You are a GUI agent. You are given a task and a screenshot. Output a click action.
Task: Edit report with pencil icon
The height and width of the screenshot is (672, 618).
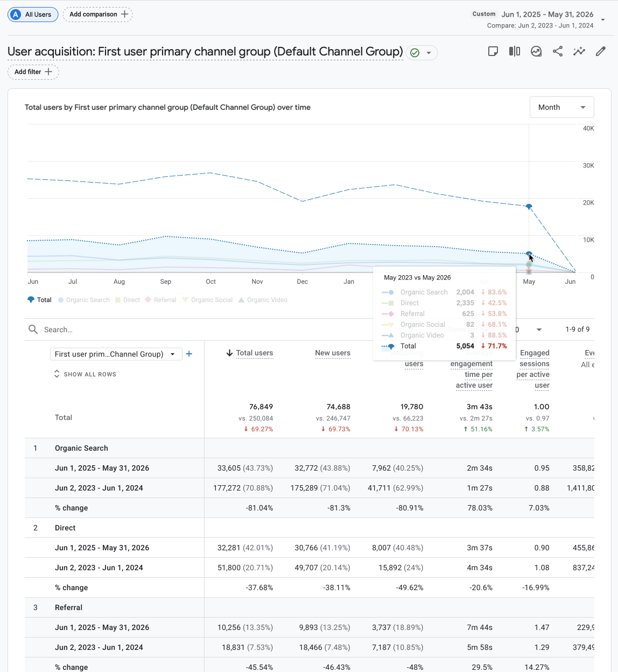[x=601, y=51]
